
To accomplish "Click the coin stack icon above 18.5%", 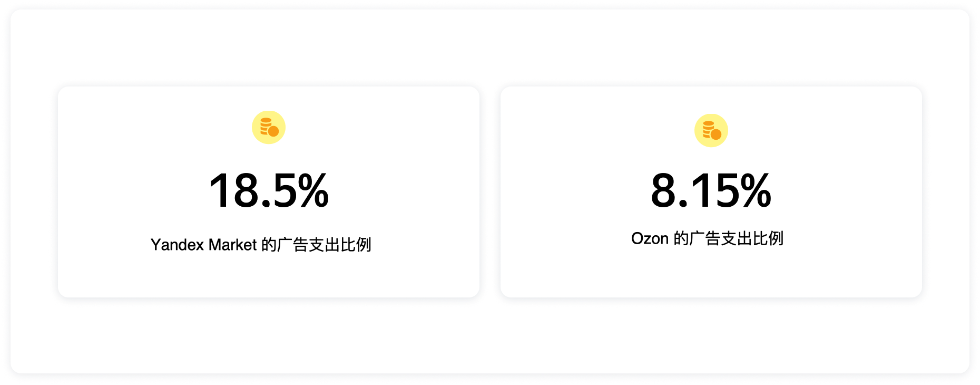I will tap(269, 127).
